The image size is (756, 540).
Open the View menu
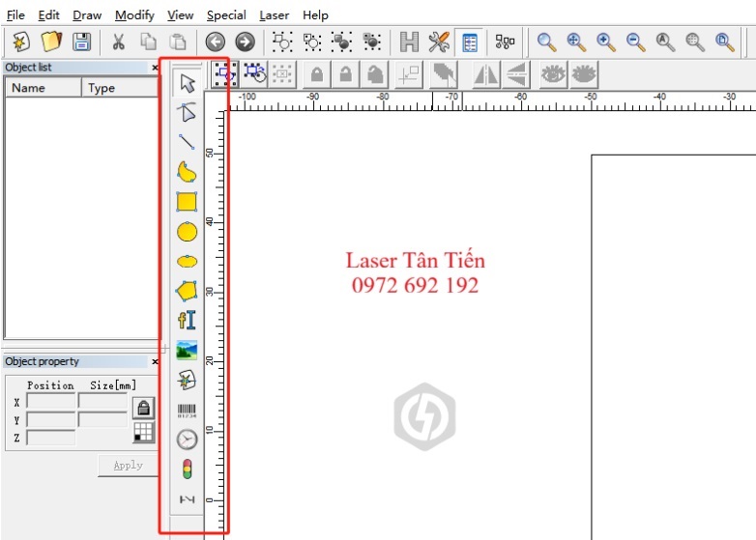click(x=181, y=15)
